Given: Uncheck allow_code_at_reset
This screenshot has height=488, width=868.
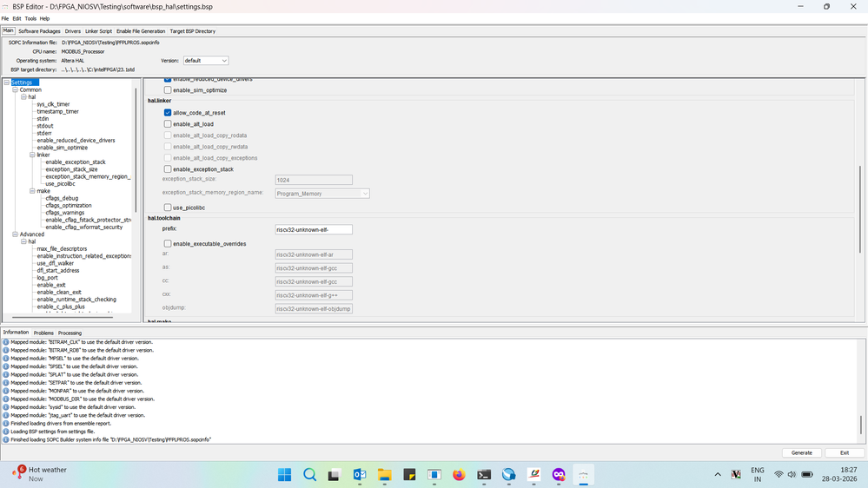Looking at the screenshot, I should click(167, 112).
